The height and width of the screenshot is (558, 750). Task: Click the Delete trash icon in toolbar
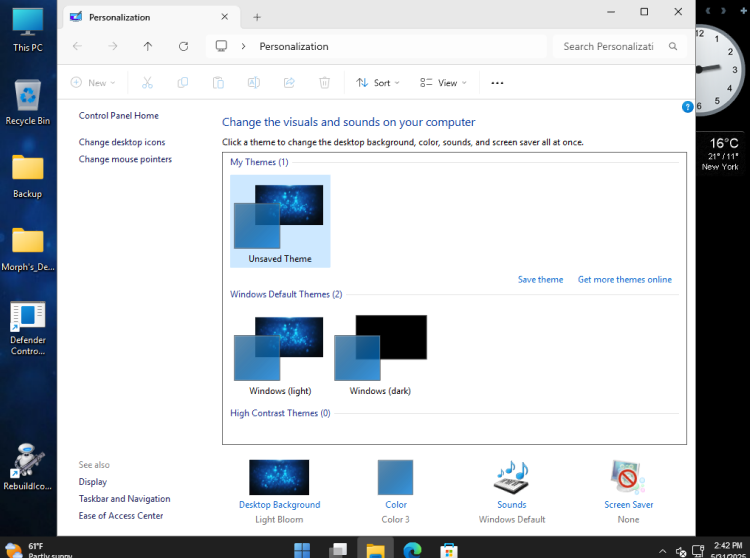click(x=324, y=83)
